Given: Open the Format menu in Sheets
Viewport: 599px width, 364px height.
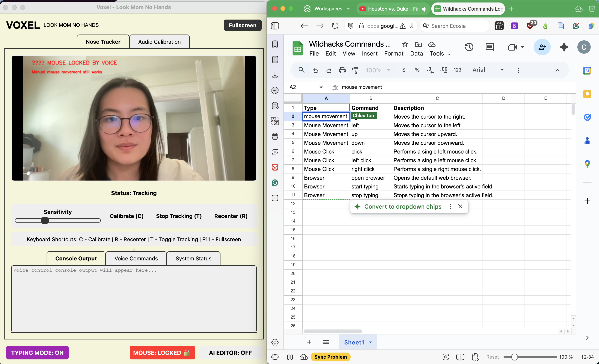Looking at the screenshot, I should tap(394, 53).
